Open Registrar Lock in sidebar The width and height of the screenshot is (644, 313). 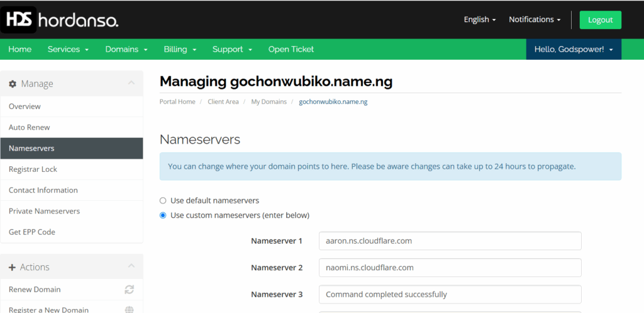coord(33,169)
